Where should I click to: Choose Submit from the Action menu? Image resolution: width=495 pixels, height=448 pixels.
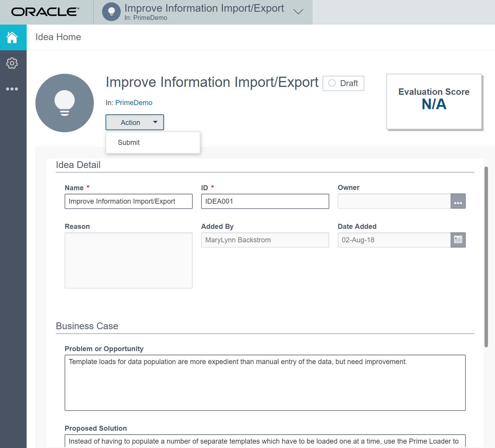click(129, 143)
